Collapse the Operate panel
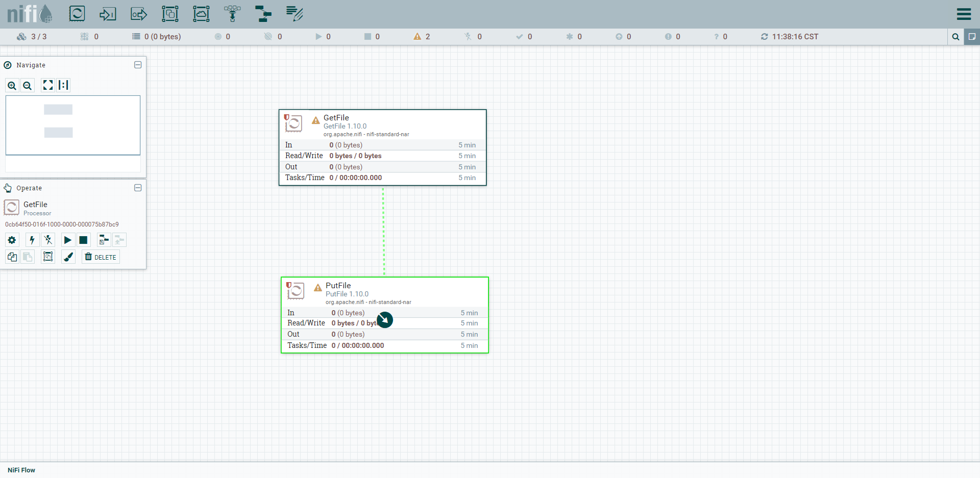 pos(138,188)
